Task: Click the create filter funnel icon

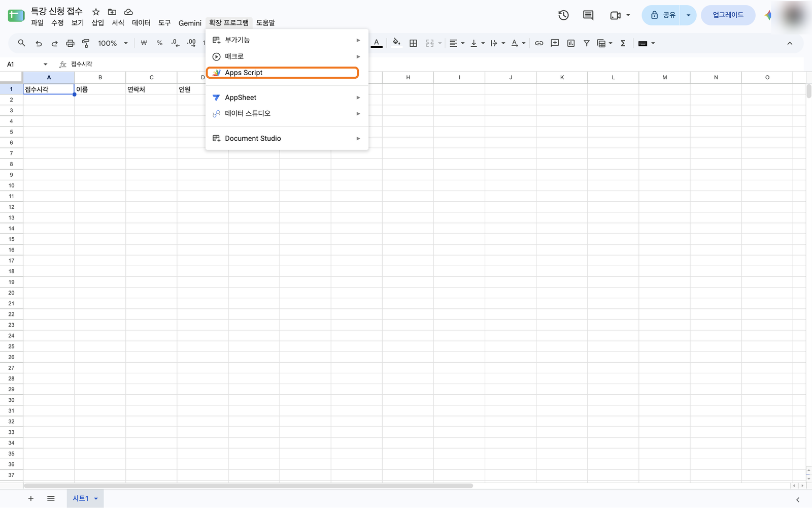Action: [587, 43]
